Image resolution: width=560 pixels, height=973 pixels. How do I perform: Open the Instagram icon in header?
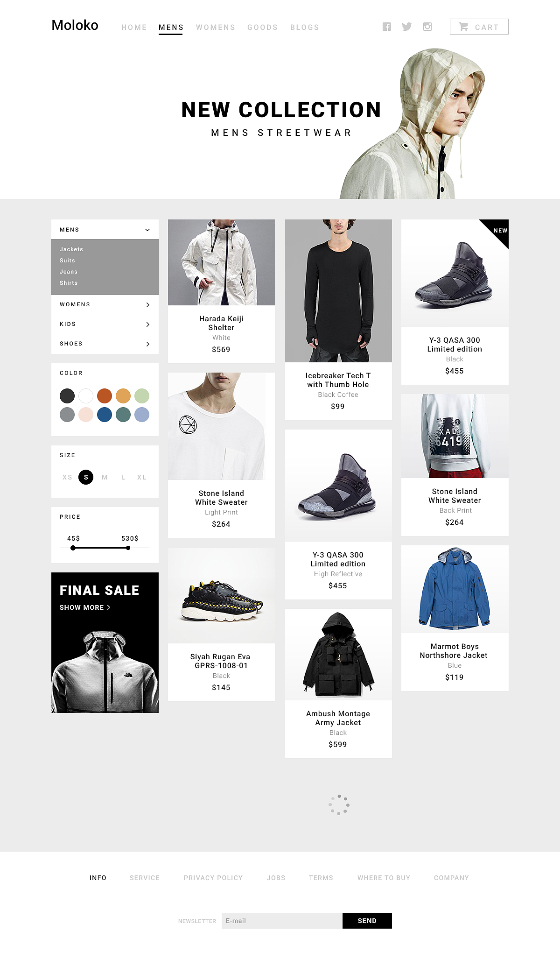(427, 27)
